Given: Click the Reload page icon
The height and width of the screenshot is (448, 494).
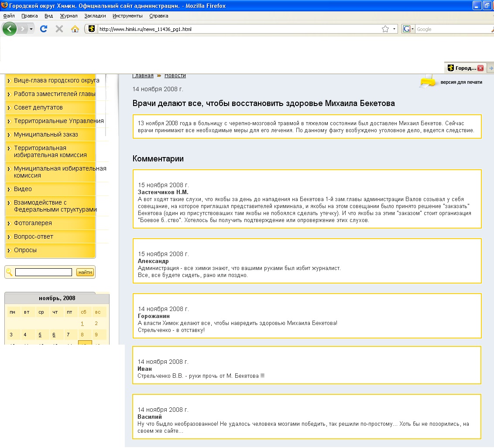Looking at the screenshot, I should pyautogui.click(x=43, y=29).
